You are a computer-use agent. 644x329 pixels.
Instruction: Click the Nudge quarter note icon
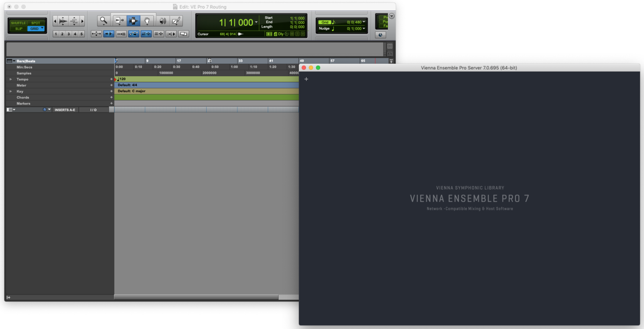[333, 28]
